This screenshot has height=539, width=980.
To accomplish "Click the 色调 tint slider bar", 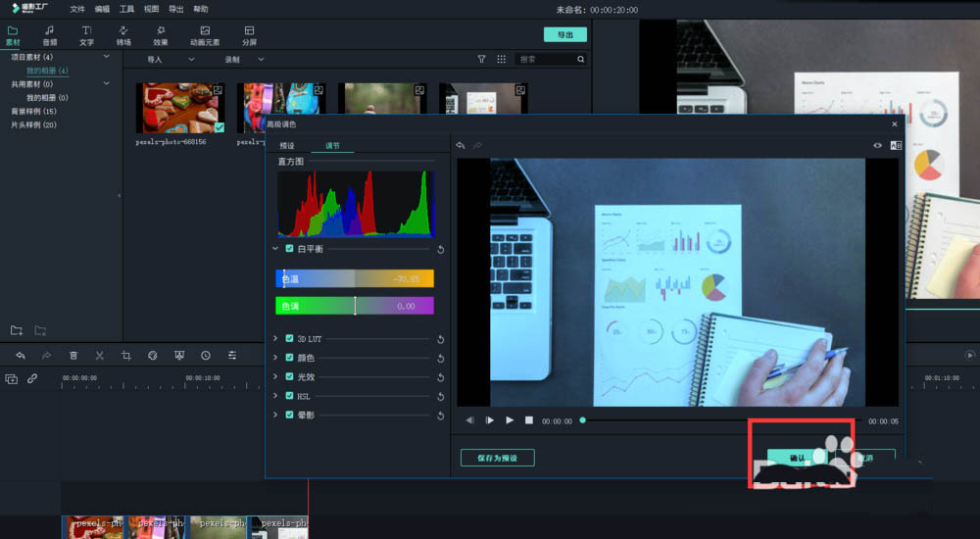I will click(355, 306).
